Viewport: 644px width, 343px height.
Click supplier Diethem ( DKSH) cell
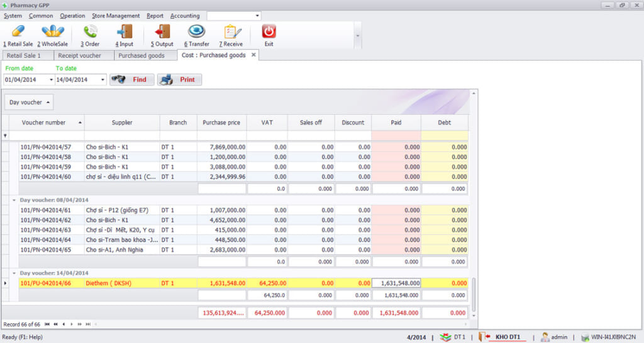[x=122, y=283]
